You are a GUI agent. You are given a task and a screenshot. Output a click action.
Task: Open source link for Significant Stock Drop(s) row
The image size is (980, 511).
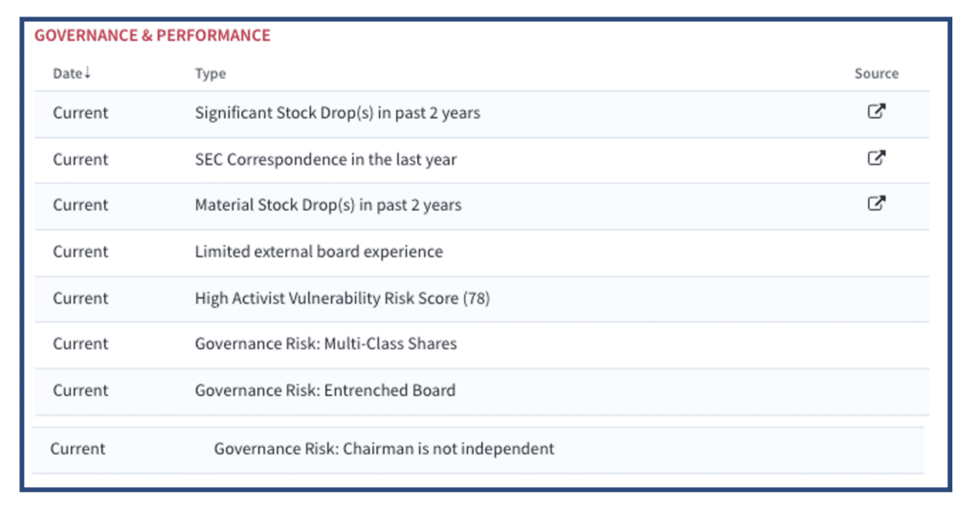[x=877, y=111]
